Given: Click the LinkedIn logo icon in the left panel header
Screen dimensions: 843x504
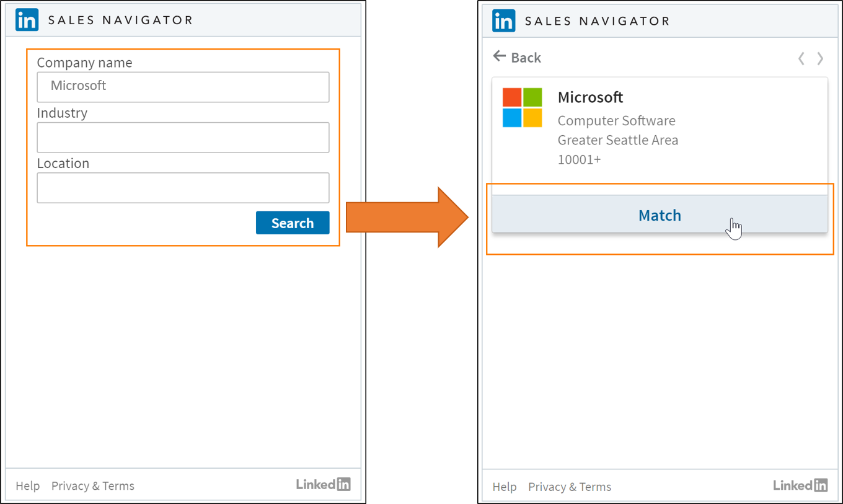Looking at the screenshot, I should [27, 20].
